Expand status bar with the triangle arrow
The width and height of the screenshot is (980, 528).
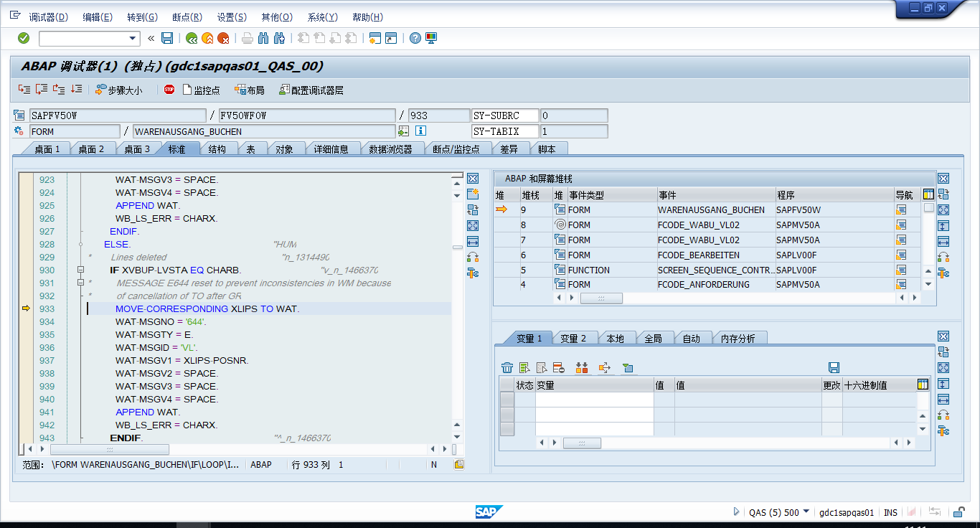click(x=736, y=512)
